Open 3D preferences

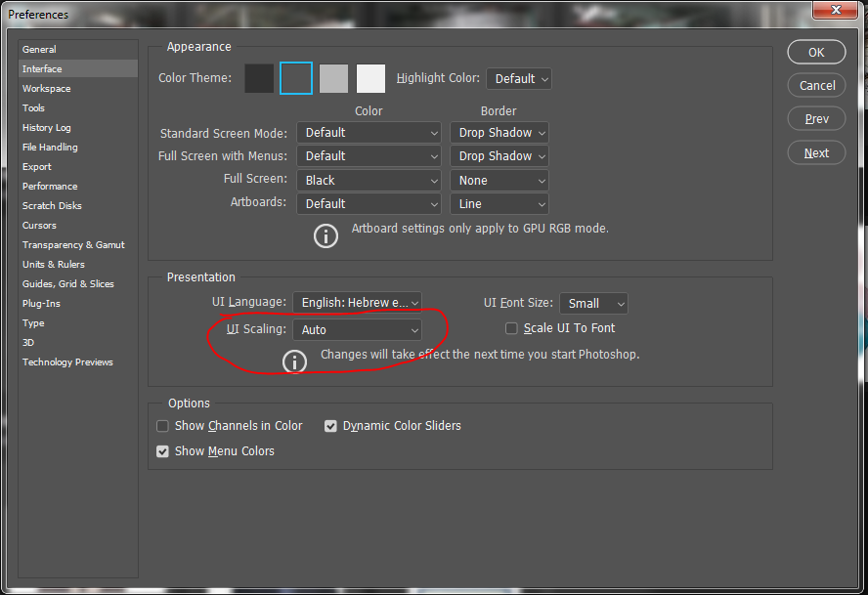(77, 342)
